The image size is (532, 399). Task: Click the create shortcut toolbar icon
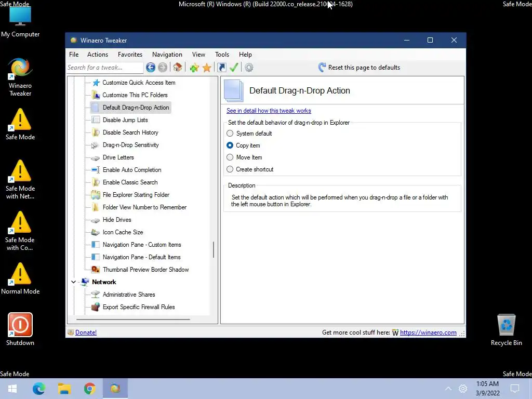pyautogui.click(x=221, y=68)
